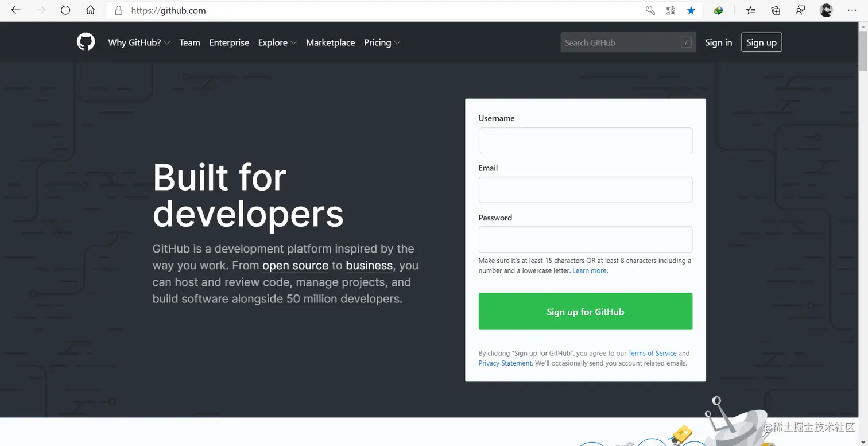Click the browser Back arrow
868x446 pixels.
point(16,10)
